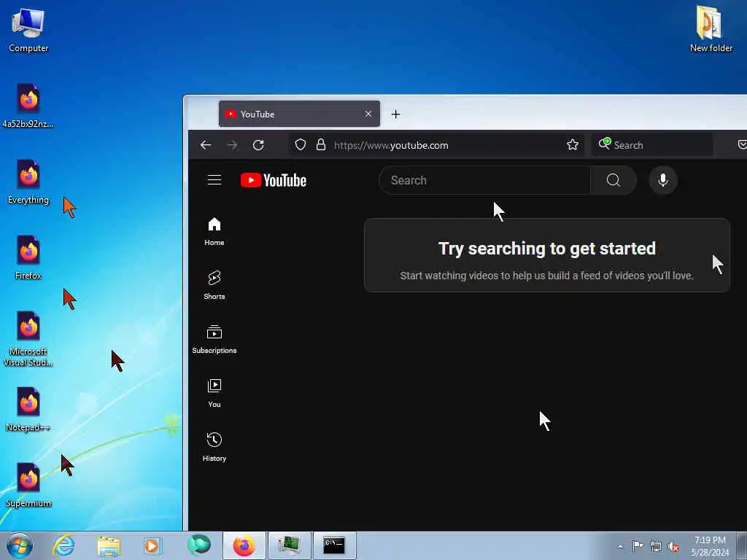Screen dimensions: 747x560
Task: Select the Supermium desktop shortcut
Action: pos(28,485)
